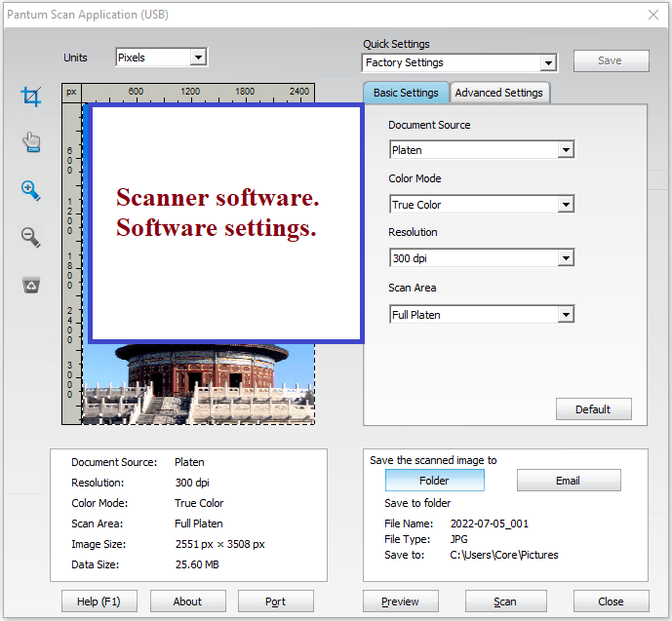Click the Zoom Out magnifier icon

point(31,237)
